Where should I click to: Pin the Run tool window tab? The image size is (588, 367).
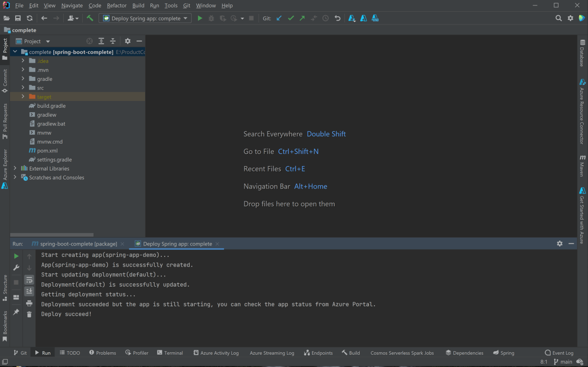tap(16, 312)
